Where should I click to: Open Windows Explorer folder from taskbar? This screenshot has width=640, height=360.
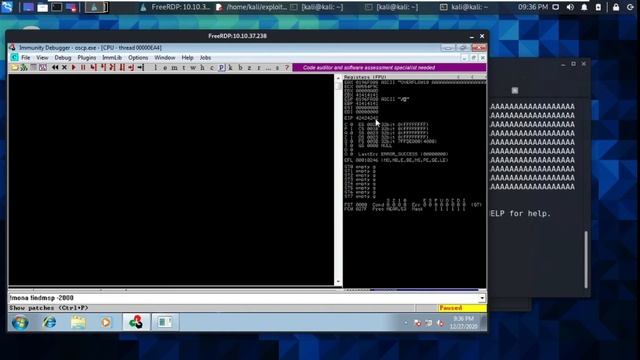pos(78,322)
